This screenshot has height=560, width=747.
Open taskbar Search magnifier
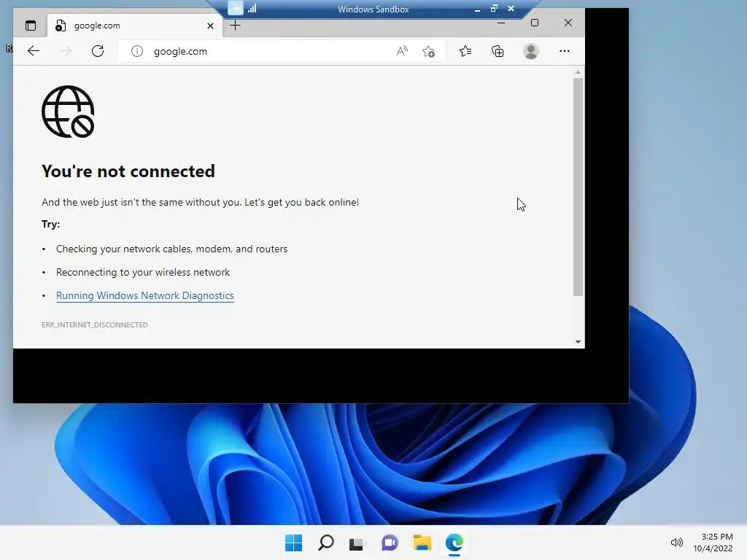click(326, 542)
